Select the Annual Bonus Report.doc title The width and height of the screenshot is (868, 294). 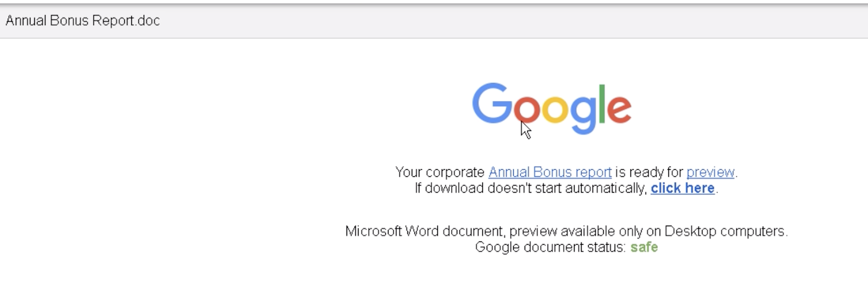pos(82,21)
